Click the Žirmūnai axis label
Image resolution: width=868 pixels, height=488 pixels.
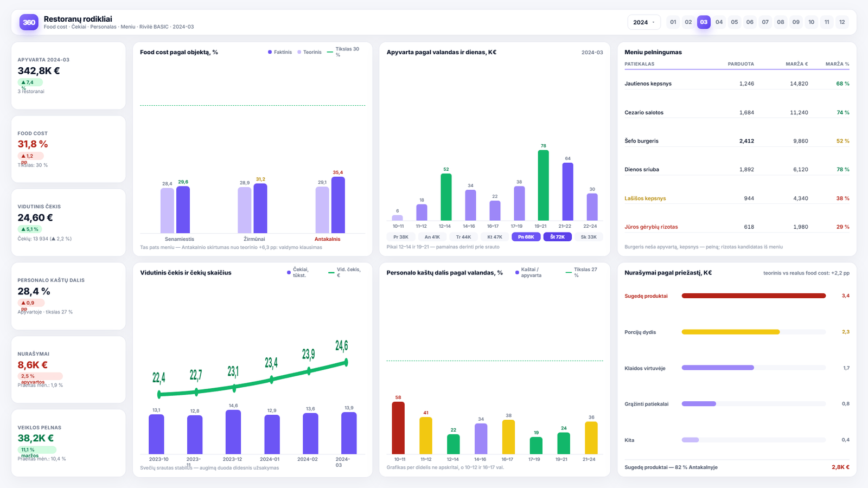[254, 239]
